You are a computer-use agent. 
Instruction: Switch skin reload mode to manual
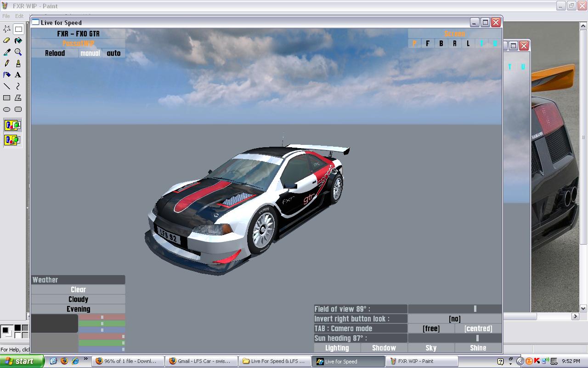(90, 53)
